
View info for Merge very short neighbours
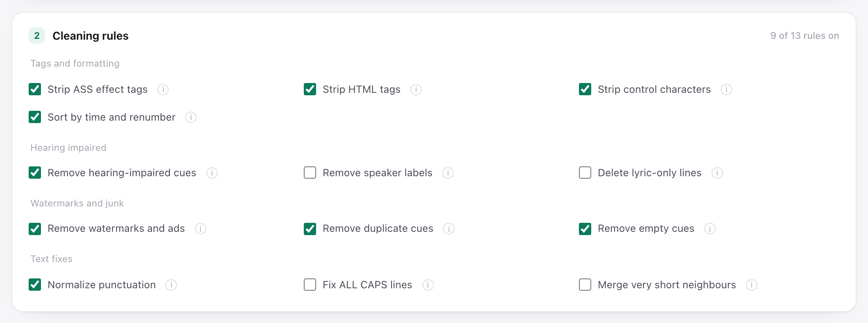[x=752, y=285]
